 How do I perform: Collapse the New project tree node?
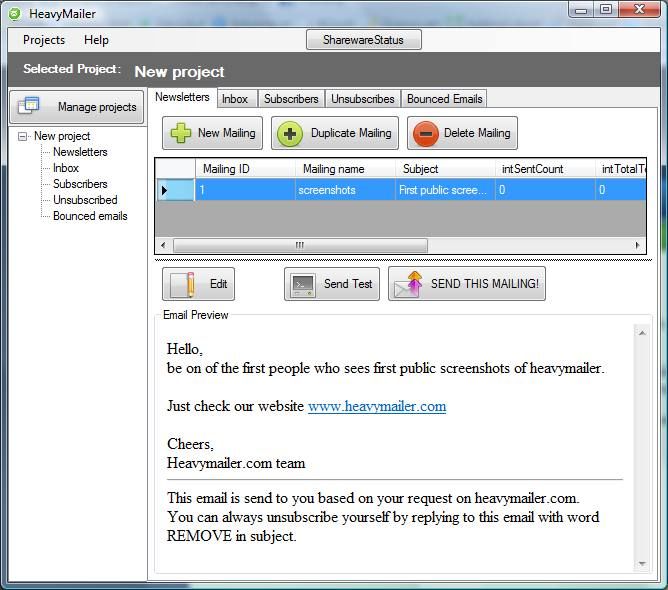(x=22, y=136)
